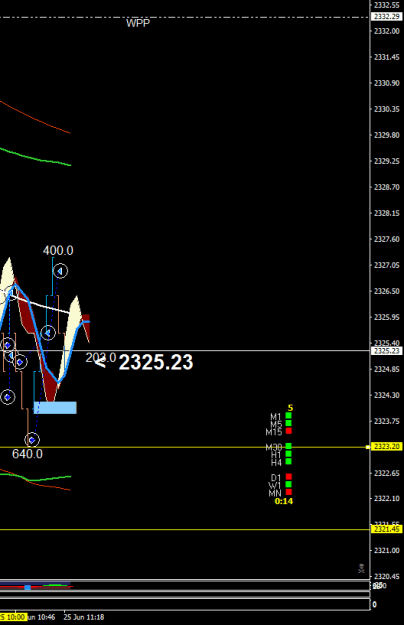Select the circled marker above the 640.0 label
The width and height of the screenshot is (404, 625).
point(32,440)
